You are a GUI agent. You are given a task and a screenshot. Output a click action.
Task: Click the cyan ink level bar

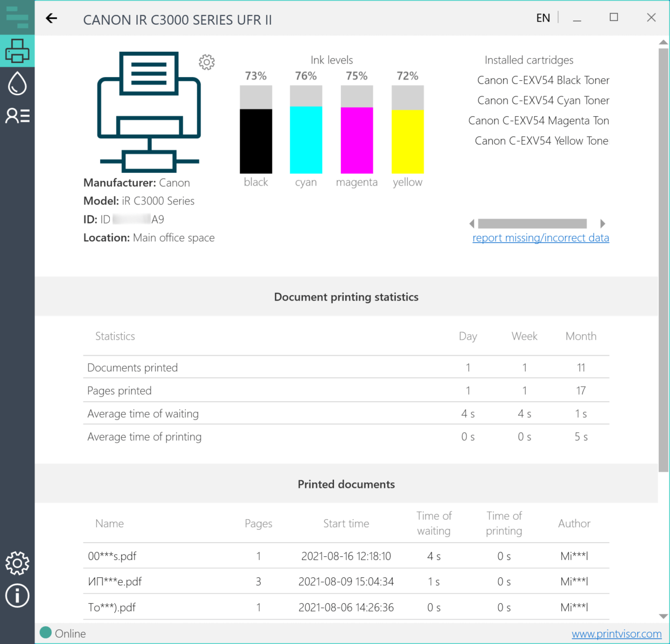tap(306, 139)
